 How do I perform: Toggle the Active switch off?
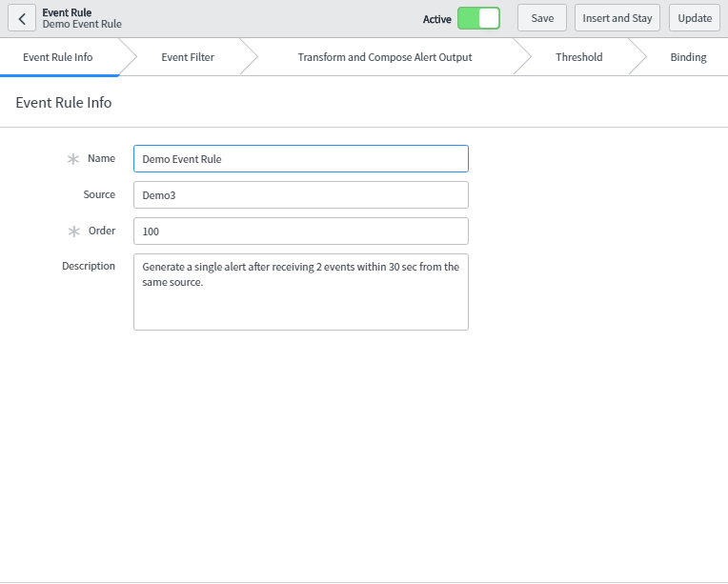tap(478, 18)
